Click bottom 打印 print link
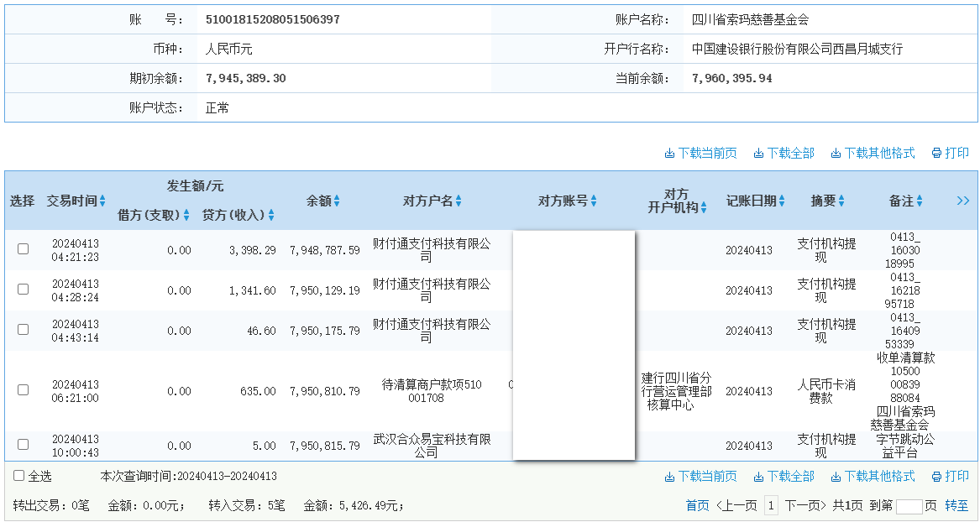This screenshot has width=980, height=522. 950,477
